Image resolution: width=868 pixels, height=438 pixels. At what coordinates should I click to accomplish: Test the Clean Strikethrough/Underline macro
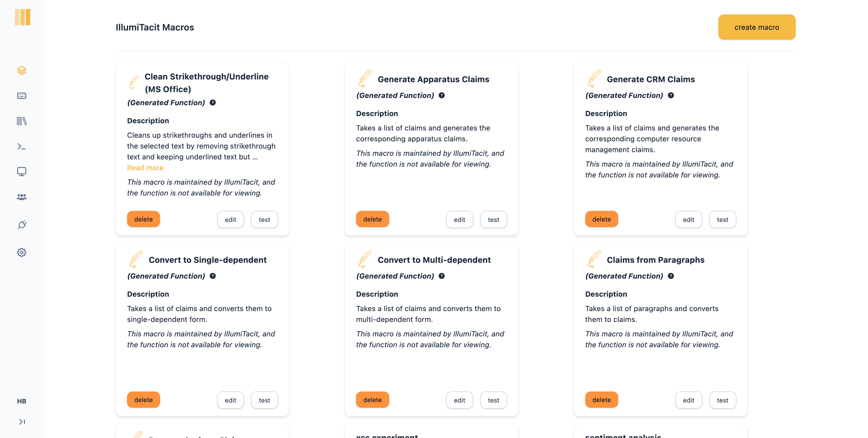(x=264, y=219)
